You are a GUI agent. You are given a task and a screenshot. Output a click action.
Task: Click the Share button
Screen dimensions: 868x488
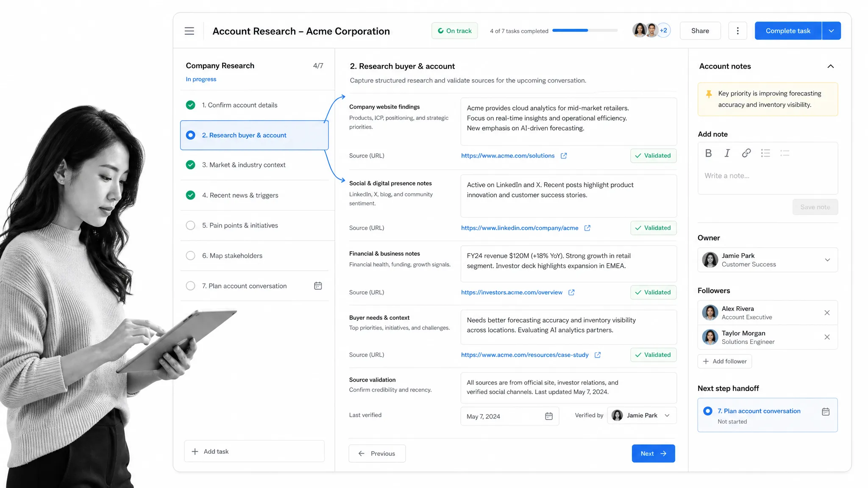click(x=700, y=31)
